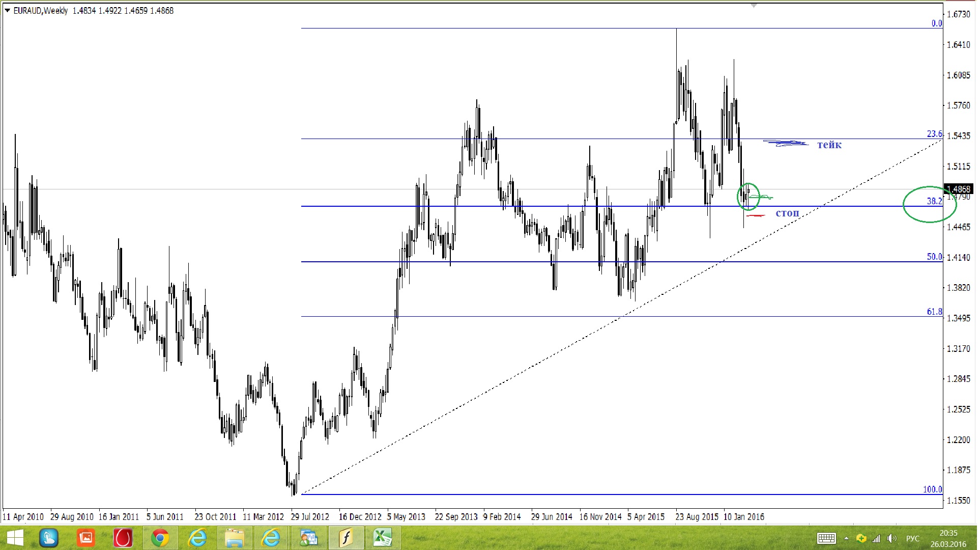Click the 1.2525 price axis label
The image size is (980, 550).
[x=958, y=409]
